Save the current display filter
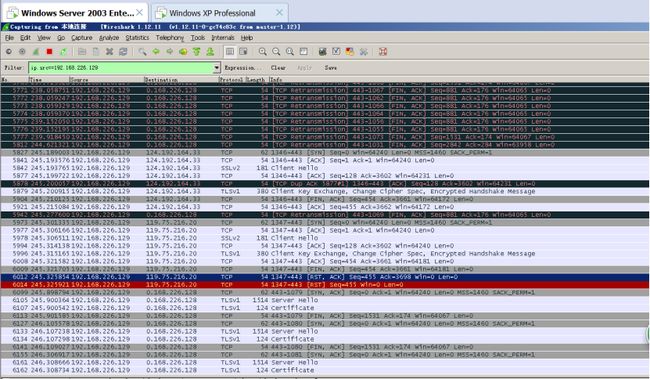 tap(330, 68)
